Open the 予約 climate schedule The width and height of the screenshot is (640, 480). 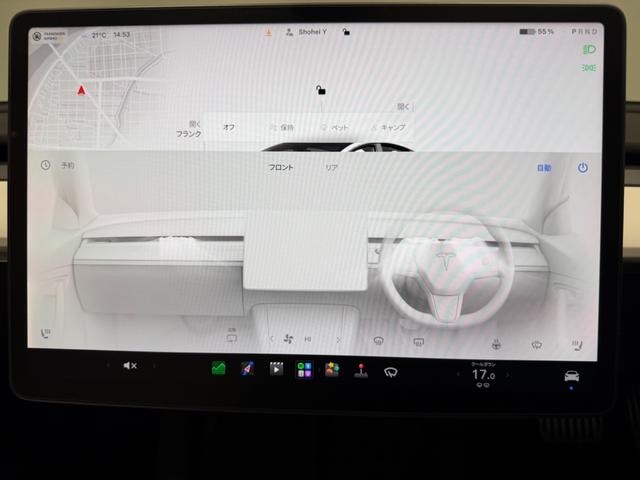pyautogui.click(x=68, y=165)
